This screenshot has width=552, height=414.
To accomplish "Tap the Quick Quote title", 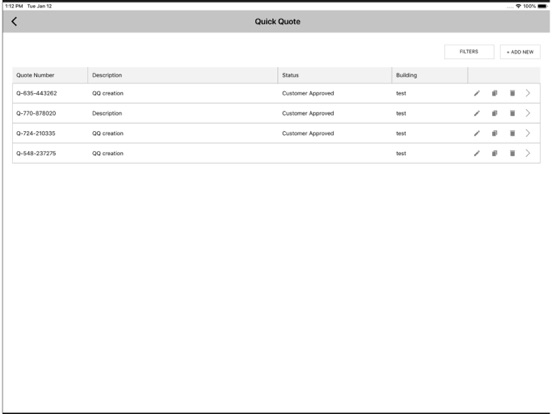I will click(277, 21).
